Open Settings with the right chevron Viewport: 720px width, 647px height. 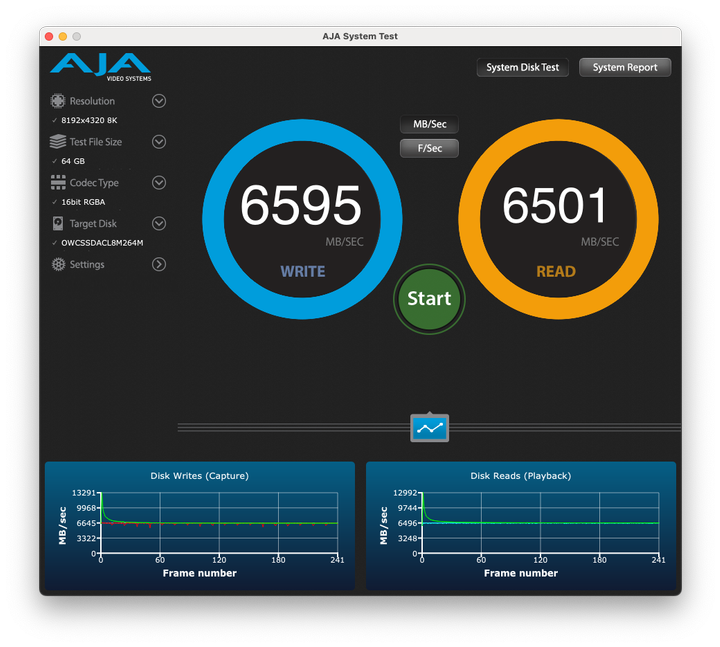point(159,265)
